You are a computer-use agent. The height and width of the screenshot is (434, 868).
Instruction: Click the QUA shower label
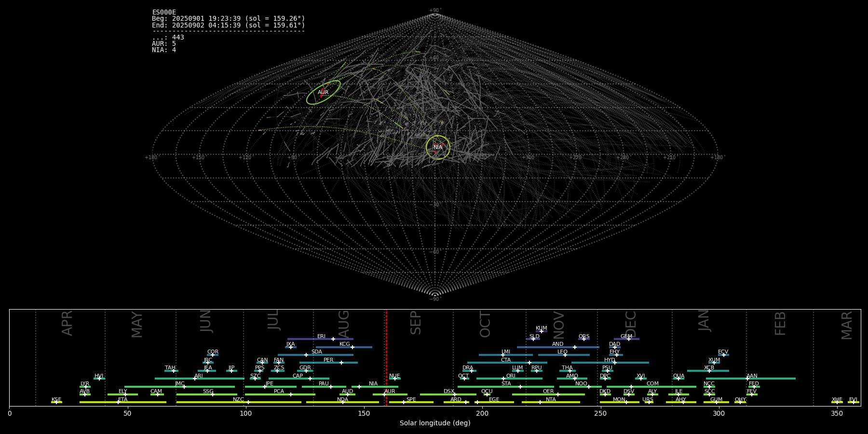click(678, 376)
